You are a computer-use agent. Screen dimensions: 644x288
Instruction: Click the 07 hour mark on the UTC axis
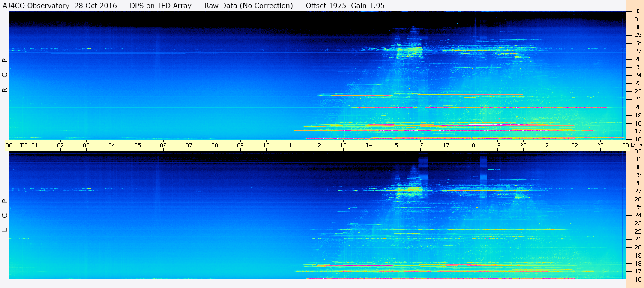point(189,145)
